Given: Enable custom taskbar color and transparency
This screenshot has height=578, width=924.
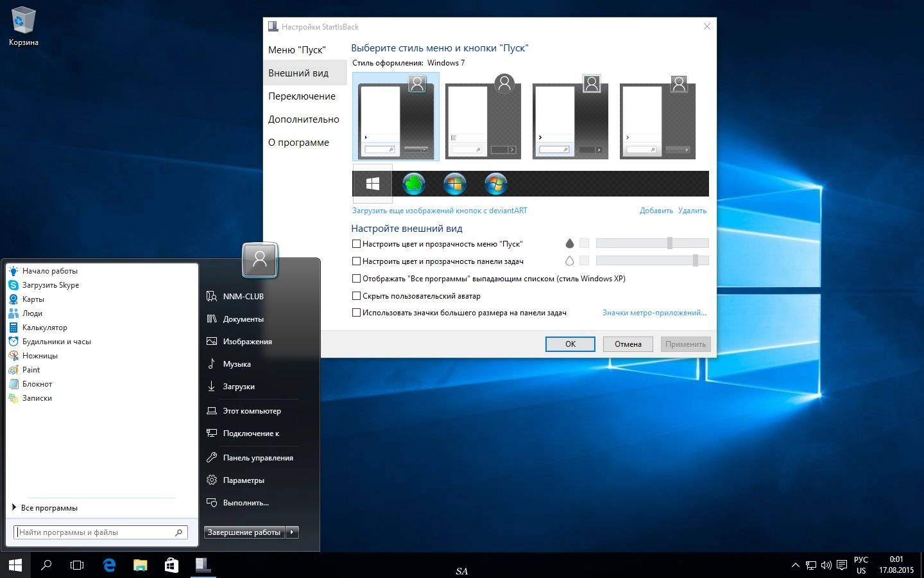Looking at the screenshot, I should click(356, 261).
